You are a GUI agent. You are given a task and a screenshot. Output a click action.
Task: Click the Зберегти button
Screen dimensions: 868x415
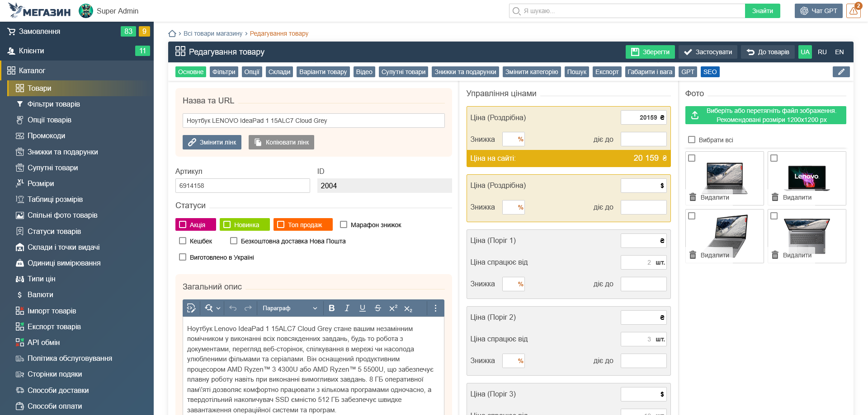[650, 52]
